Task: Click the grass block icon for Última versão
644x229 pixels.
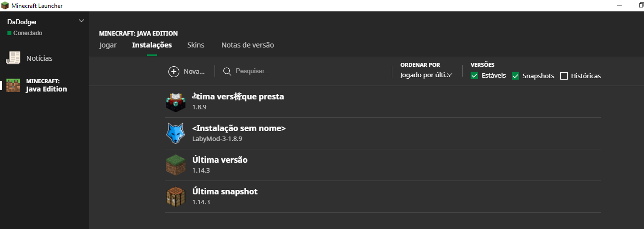Action: (175, 165)
